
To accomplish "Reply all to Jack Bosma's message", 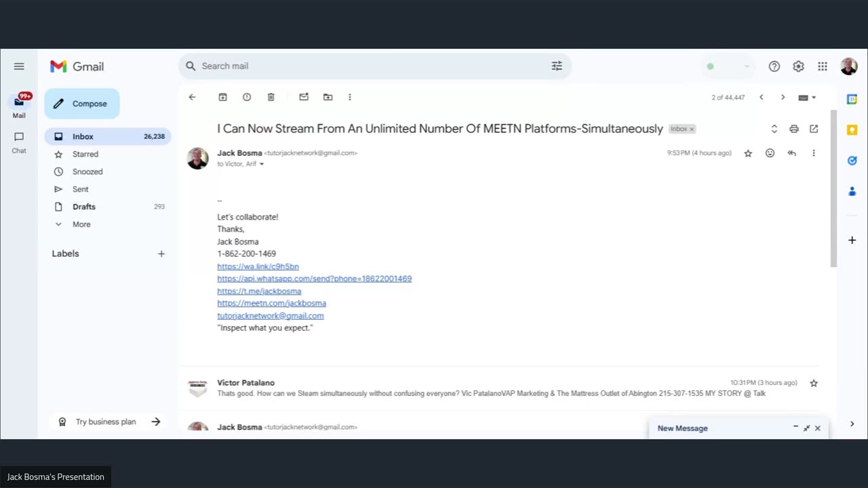I will coord(791,153).
